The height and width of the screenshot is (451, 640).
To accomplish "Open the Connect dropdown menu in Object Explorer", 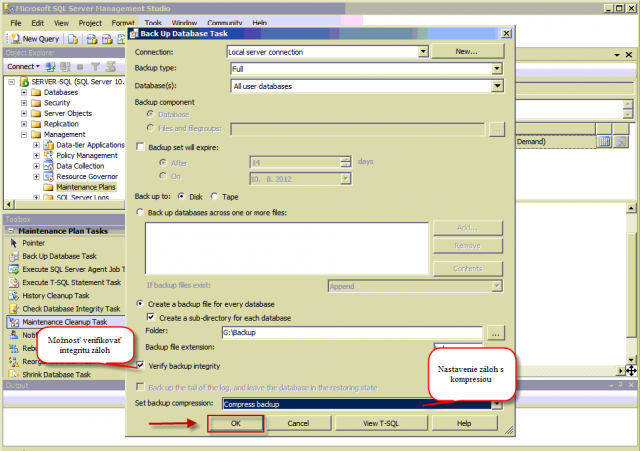I will (23, 67).
